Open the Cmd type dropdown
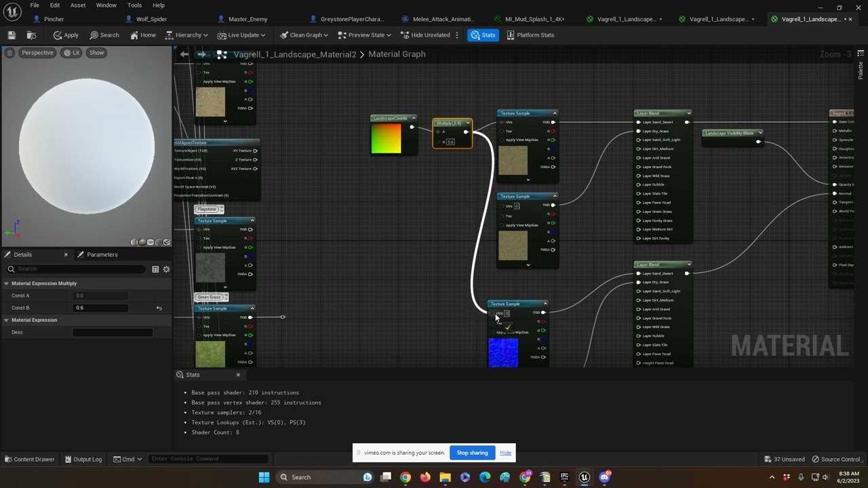Screen dimensions: 868x488 point(127,459)
